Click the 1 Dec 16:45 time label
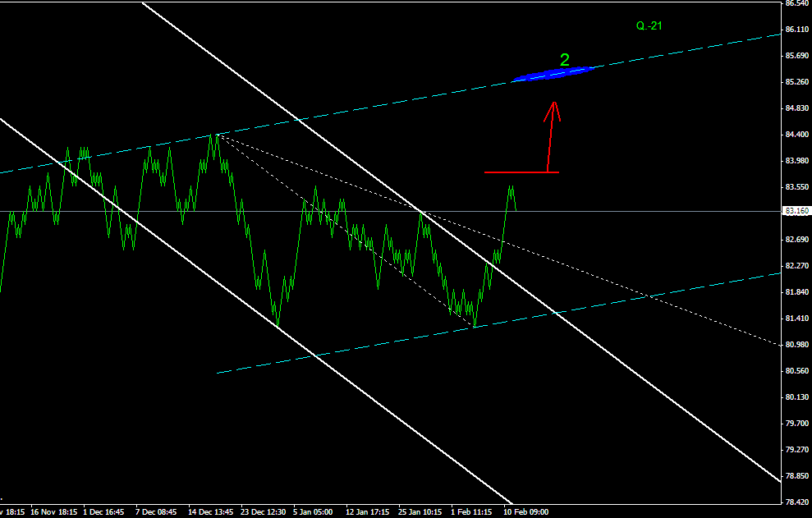Image resolution: width=812 pixels, height=518 pixels. pos(103,511)
